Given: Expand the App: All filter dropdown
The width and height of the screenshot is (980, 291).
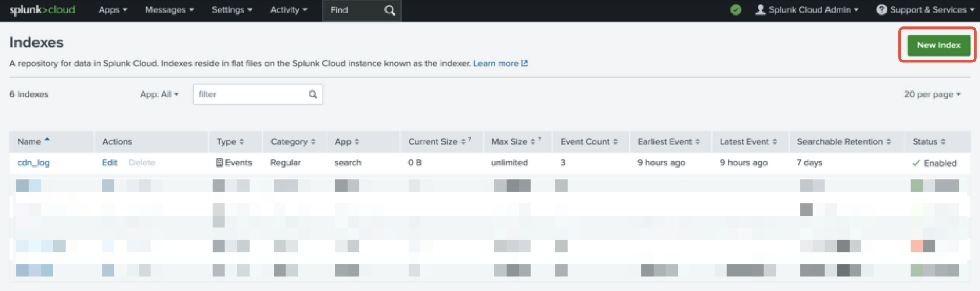Looking at the screenshot, I should [x=159, y=94].
